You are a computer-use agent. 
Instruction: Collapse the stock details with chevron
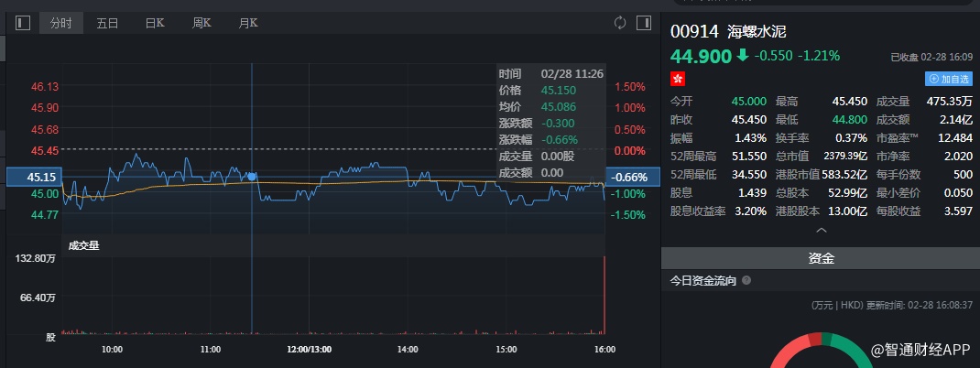point(821,231)
